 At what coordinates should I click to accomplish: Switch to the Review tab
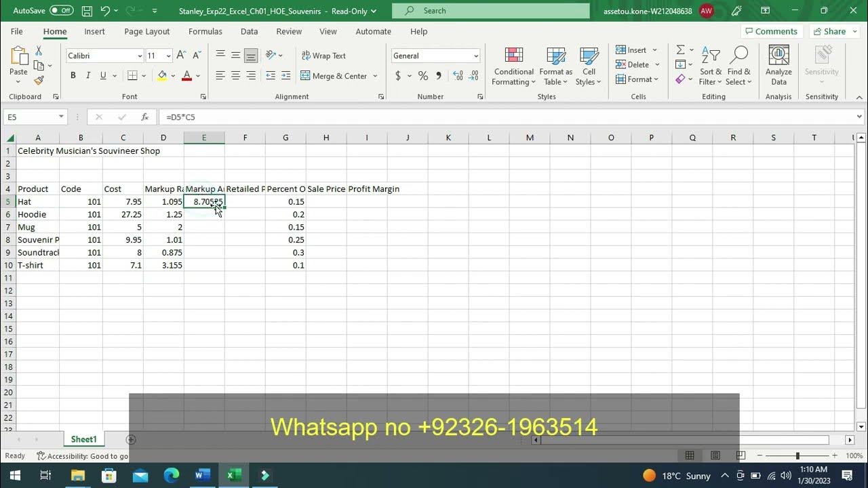click(289, 32)
